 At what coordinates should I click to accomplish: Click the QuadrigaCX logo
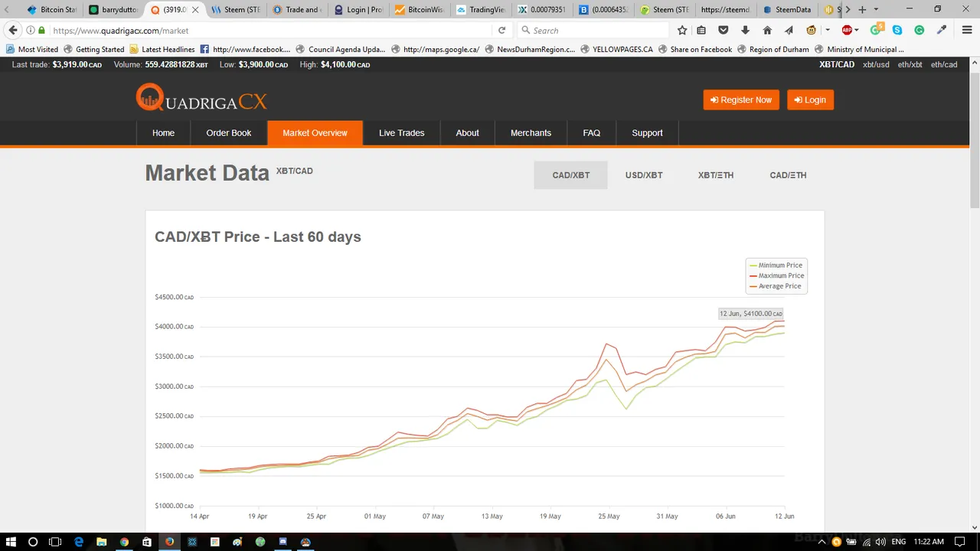click(201, 99)
